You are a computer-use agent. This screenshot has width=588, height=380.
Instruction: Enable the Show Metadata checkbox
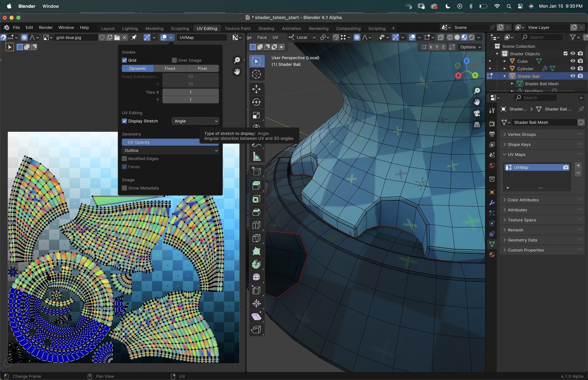tap(124, 188)
